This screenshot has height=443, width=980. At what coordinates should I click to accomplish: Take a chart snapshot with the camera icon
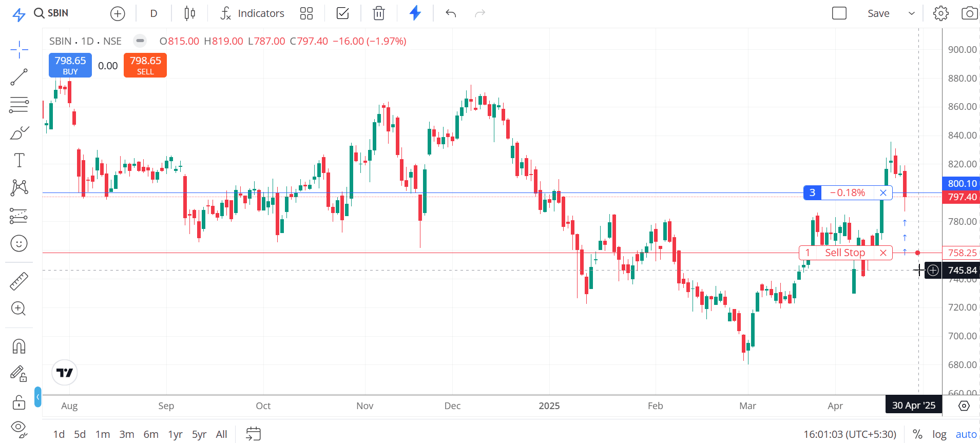click(969, 13)
